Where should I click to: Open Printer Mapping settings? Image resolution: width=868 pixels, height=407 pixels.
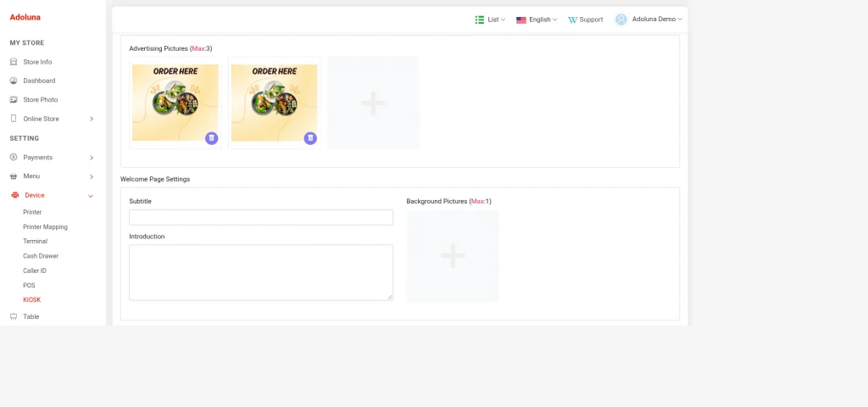coord(46,227)
